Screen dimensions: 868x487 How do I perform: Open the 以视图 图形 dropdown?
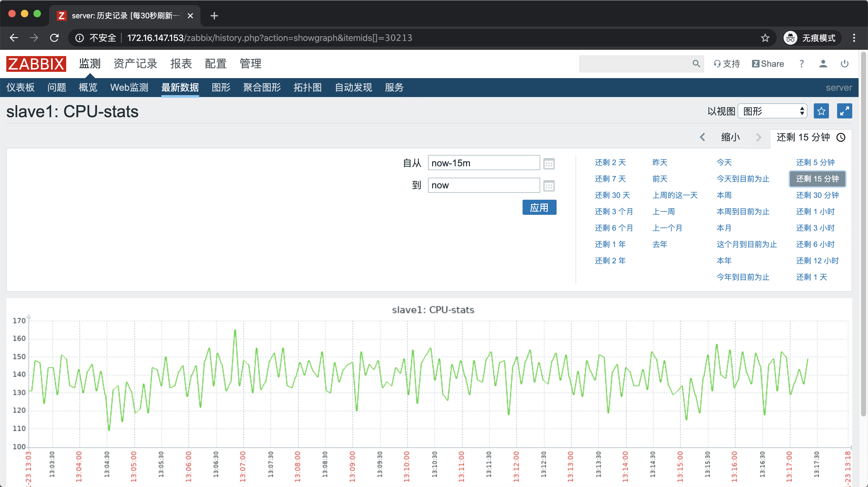click(x=772, y=111)
